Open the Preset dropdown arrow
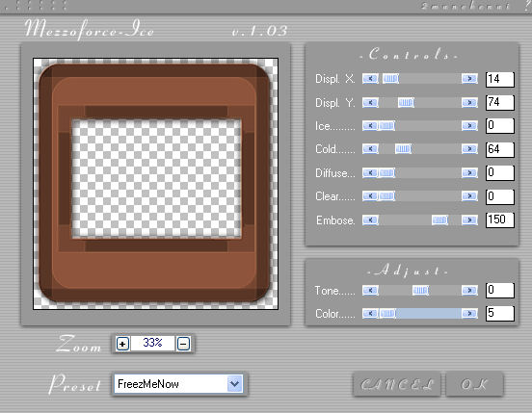Image resolution: width=532 pixels, height=413 pixels. pyautogui.click(x=235, y=384)
